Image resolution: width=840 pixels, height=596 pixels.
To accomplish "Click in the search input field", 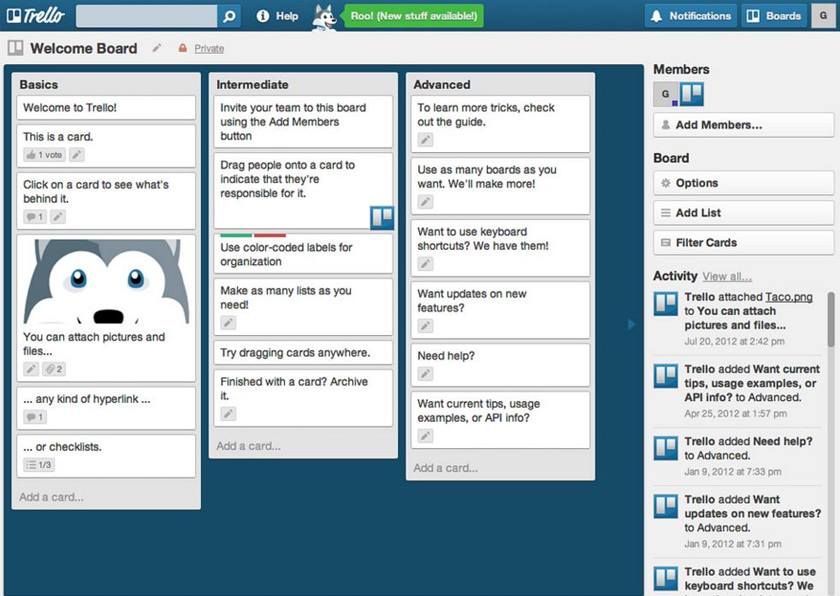I will 146,16.
